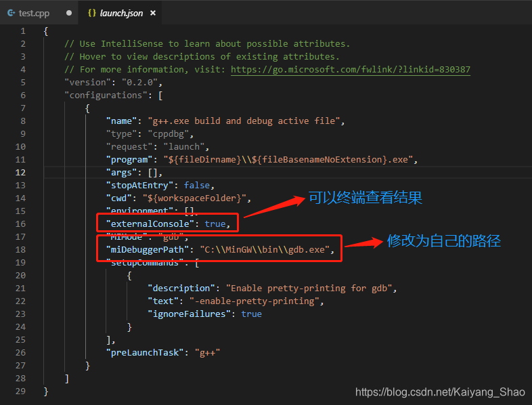Select the launch.json tab

click(121, 13)
